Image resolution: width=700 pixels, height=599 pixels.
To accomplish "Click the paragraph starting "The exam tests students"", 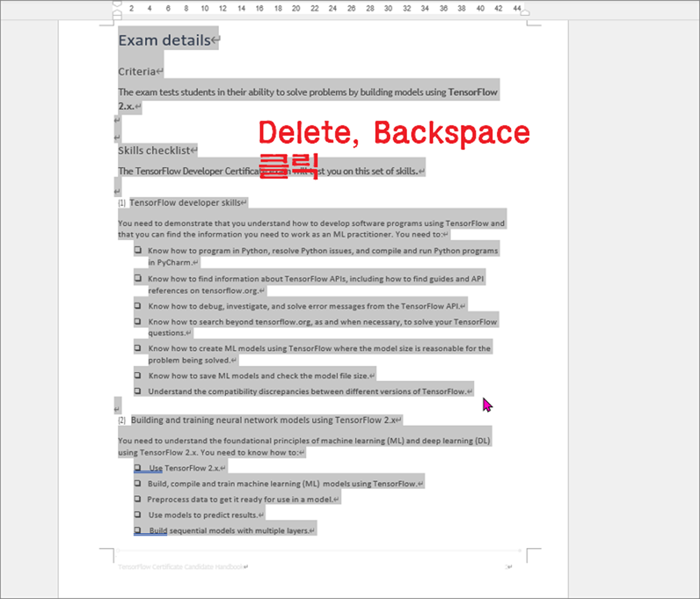I will pyautogui.click(x=307, y=99).
